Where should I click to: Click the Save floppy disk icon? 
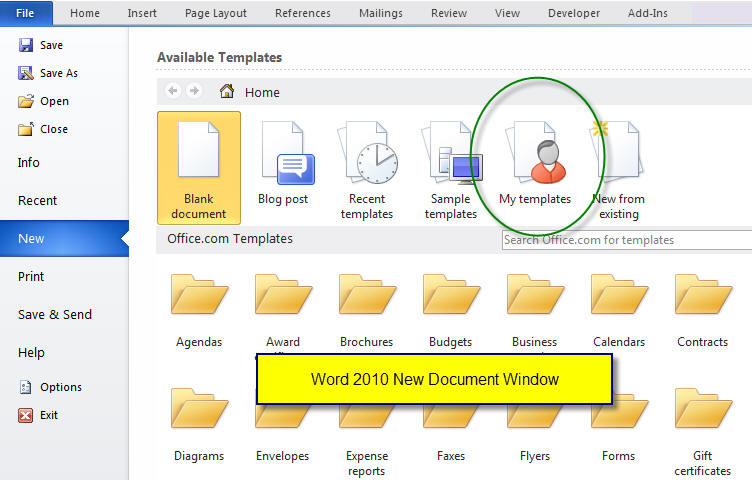(x=26, y=45)
